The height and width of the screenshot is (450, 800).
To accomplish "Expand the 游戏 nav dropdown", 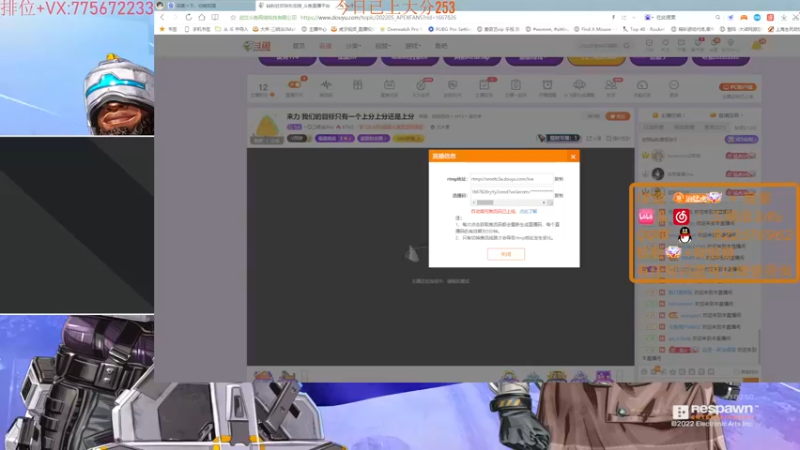I will tap(412, 46).
